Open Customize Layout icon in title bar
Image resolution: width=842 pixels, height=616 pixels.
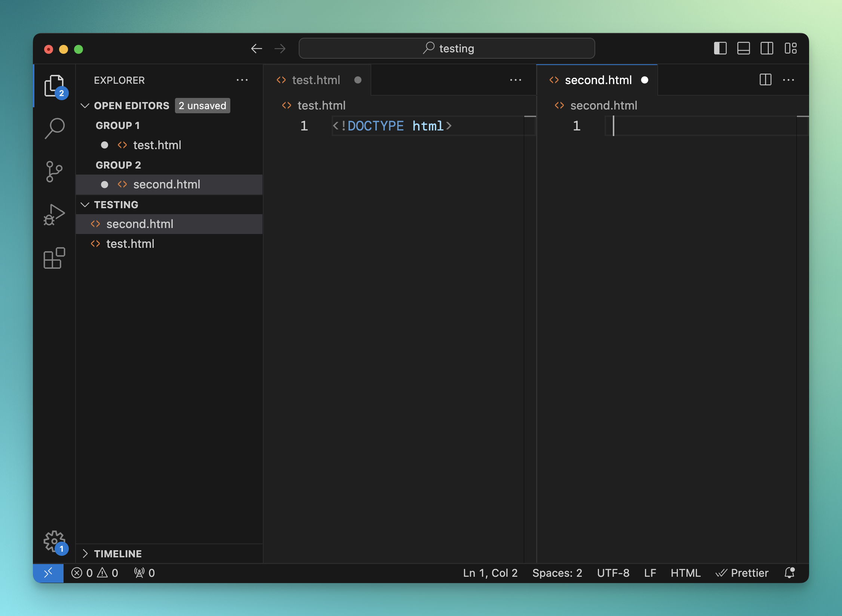click(790, 49)
